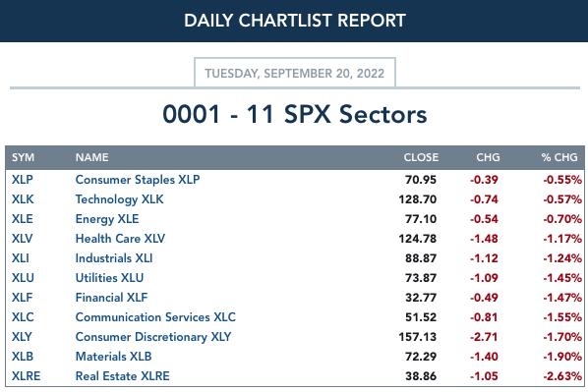Open the XLRE symbol link
The height and width of the screenshot is (392, 588).
click(26, 376)
